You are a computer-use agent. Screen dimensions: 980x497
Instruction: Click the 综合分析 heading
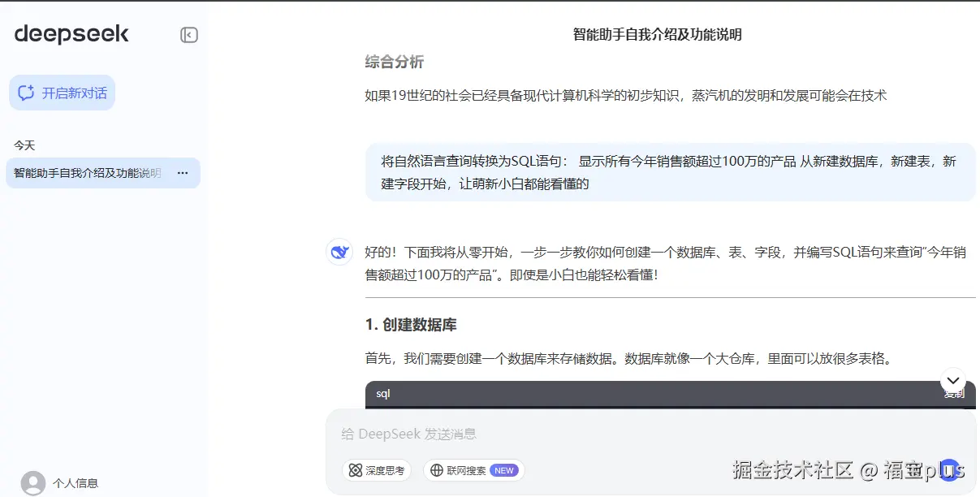click(x=395, y=63)
